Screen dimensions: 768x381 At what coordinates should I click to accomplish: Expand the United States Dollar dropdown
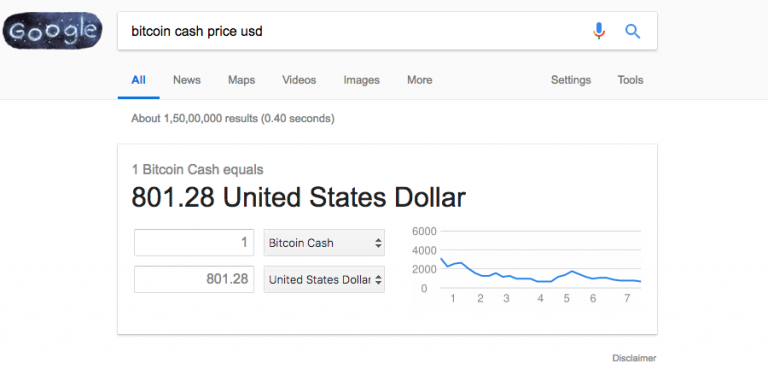tap(324, 279)
